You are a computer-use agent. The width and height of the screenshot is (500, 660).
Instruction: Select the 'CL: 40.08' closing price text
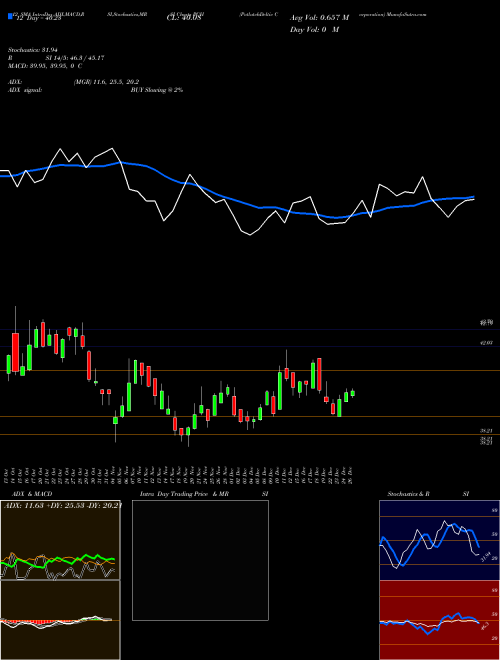point(184,18)
